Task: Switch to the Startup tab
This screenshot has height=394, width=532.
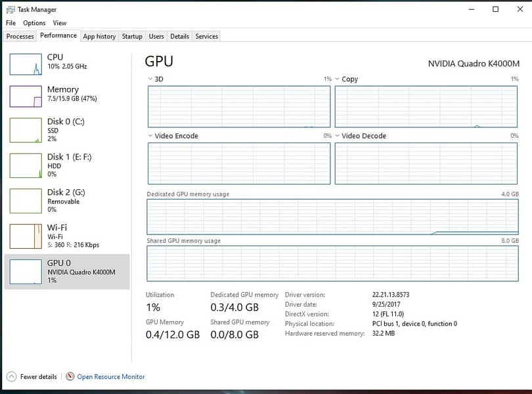Action: (132, 36)
